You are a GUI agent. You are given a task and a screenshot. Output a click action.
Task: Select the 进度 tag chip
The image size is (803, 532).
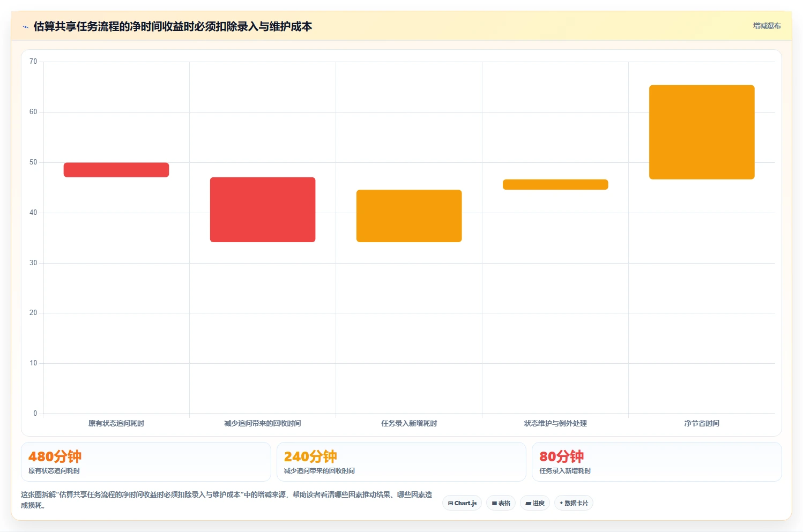(535, 503)
